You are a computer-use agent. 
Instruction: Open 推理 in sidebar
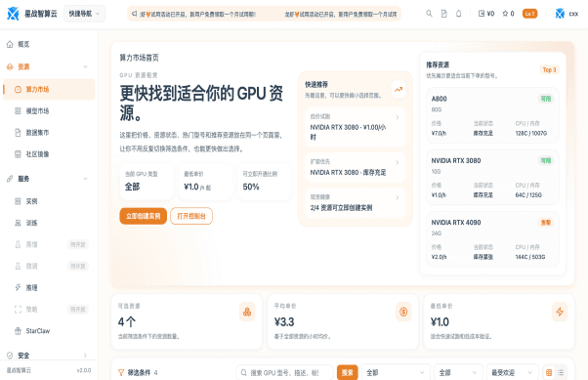(49, 288)
